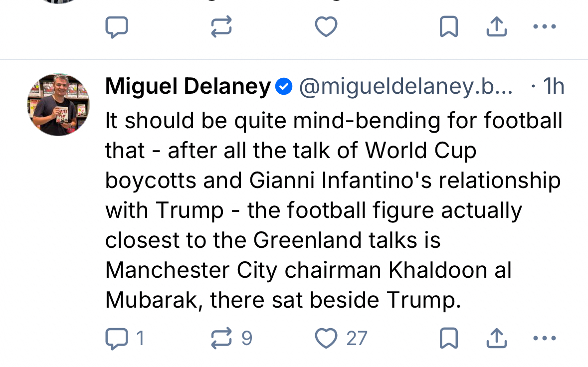This screenshot has height=367, width=588.
Task: Like the post above Miguel Delaney's
Action: [326, 27]
